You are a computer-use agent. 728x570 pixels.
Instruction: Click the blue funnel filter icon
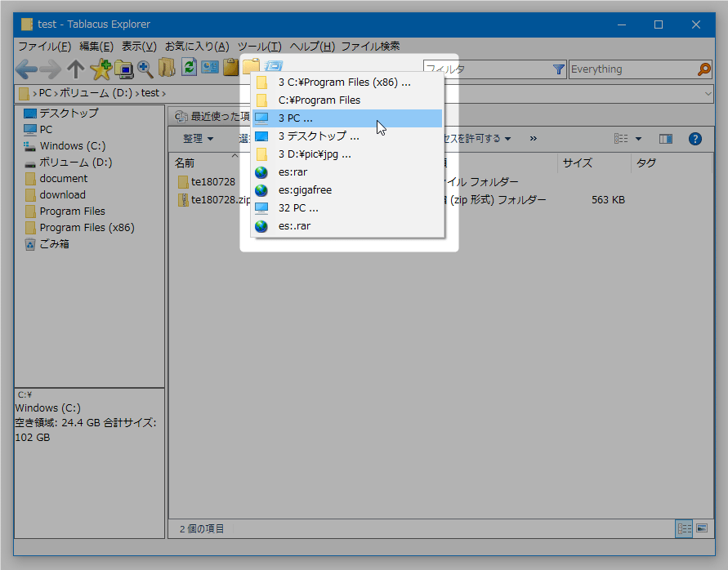tap(559, 69)
